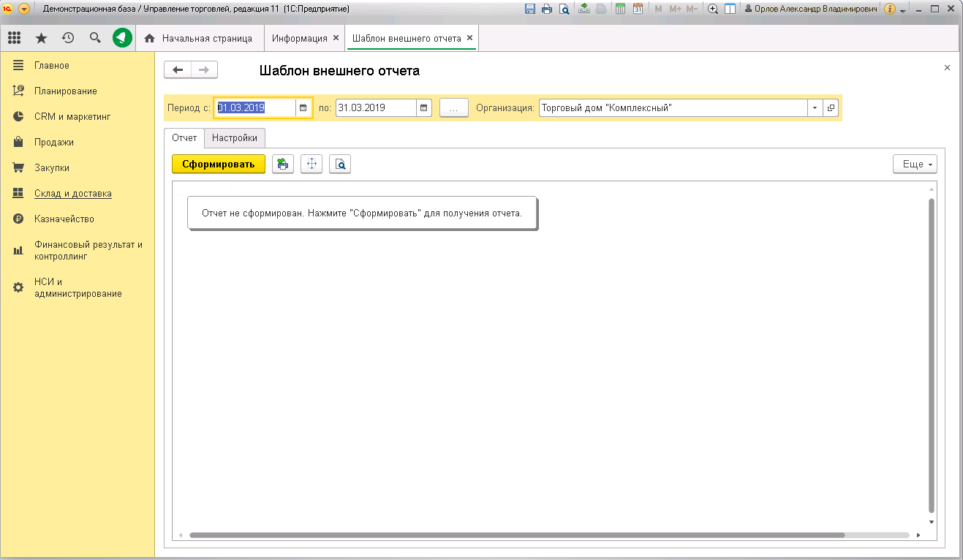Click the Favorites star icon

tap(41, 38)
